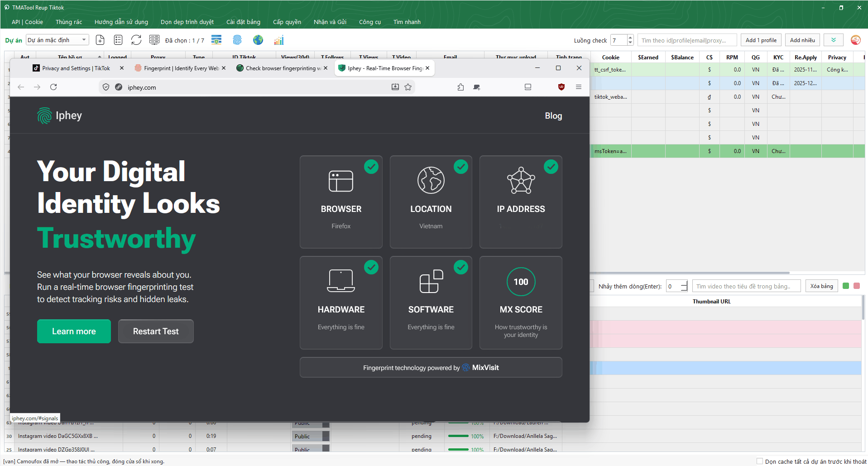
Task: Click the Restart Test button
Action: pyautogui.click(x=156, y=331)
